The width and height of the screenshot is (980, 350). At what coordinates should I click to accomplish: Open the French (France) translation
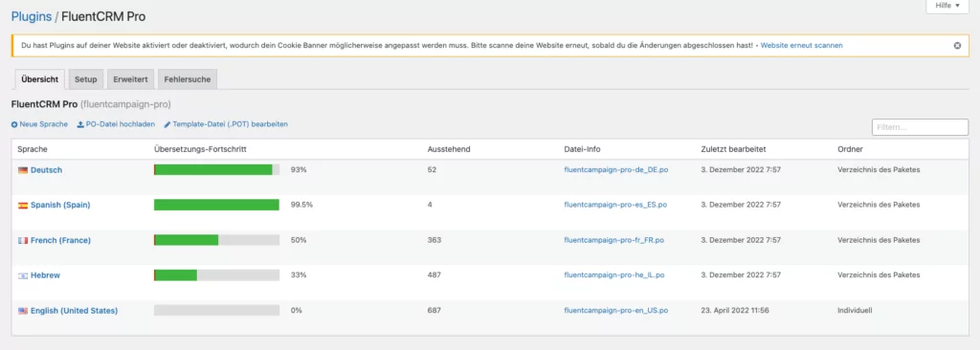[x=60, y=241]
